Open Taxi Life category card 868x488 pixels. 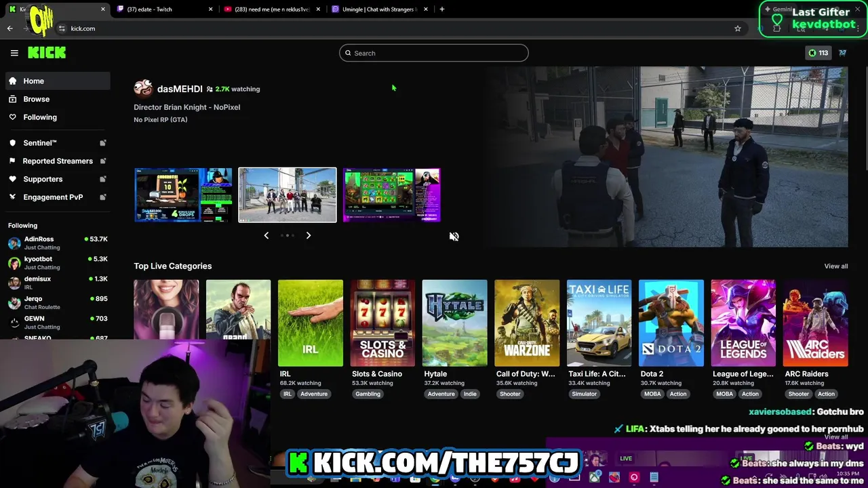[599, 323]
